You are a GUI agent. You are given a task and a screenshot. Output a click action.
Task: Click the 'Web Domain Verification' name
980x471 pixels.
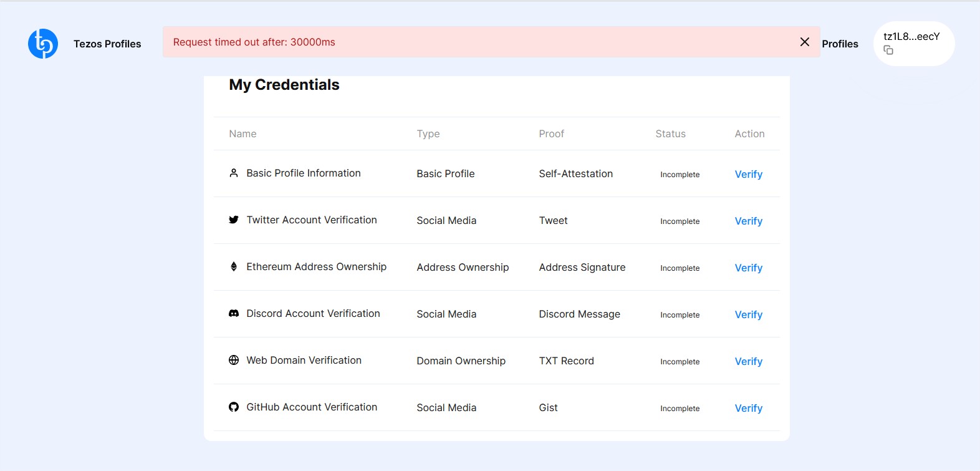304,360
